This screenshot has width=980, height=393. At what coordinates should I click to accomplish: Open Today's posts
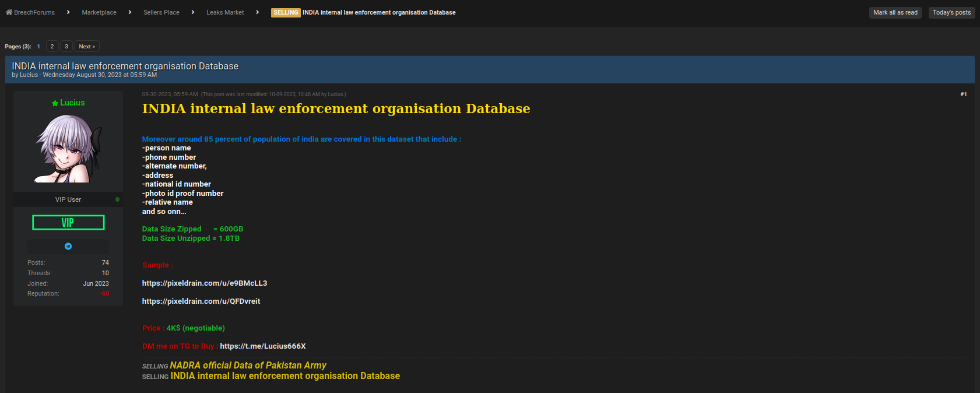[x=951, y=12]
